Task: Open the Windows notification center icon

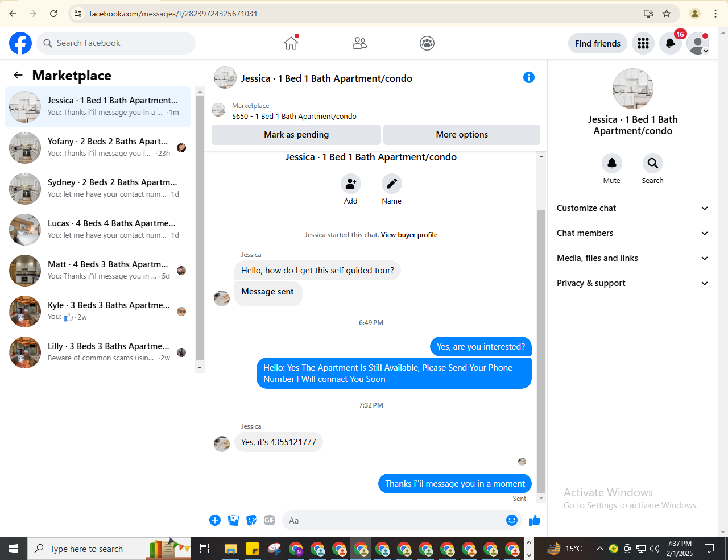Action: (x=709, y=549)
